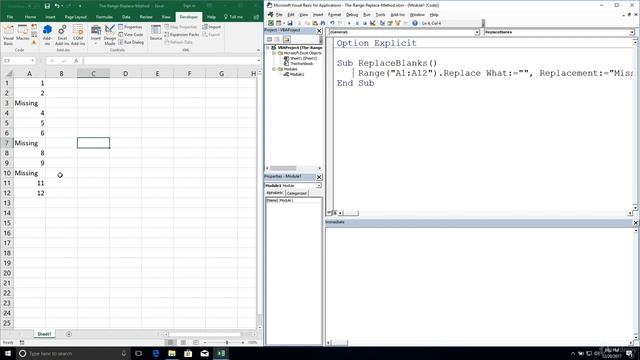Screen dimensions: 640x360
Task: Undo last action in Excel
Action: pos(57,6)
